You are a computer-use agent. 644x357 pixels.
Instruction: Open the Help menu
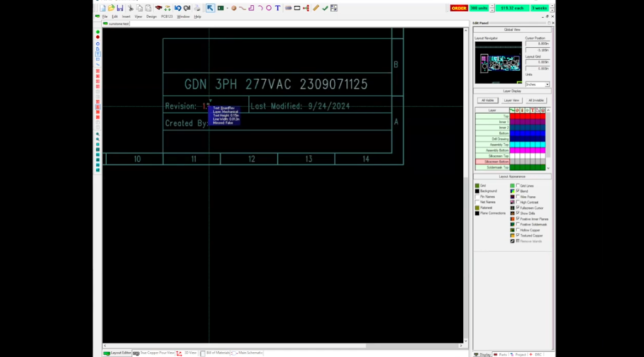tap(197, 16)
